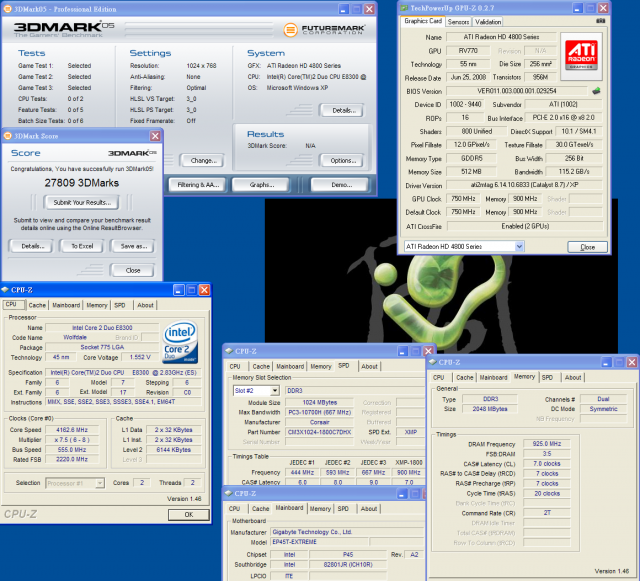Viewport: 640px width, 581px height.
Task: Click ATI CrossFire field Enabled (2 GPUs)
Action: 524,226
